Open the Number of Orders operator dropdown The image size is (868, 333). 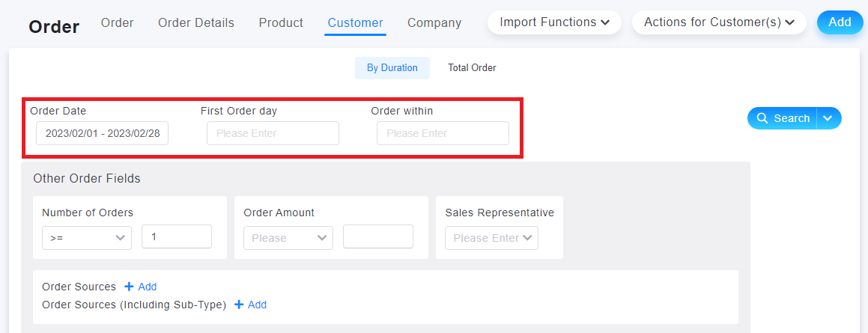click(x=87, y=238)
